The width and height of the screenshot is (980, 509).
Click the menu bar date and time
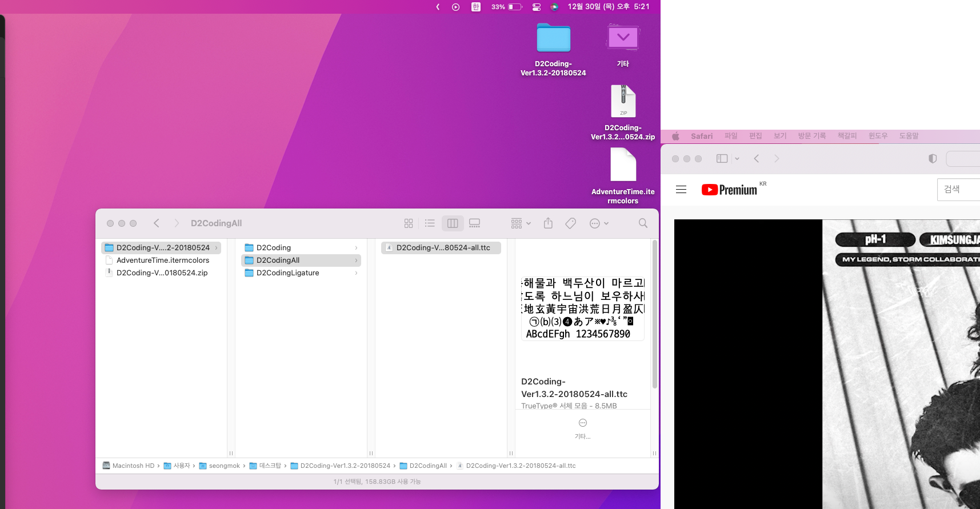[609, 7]
